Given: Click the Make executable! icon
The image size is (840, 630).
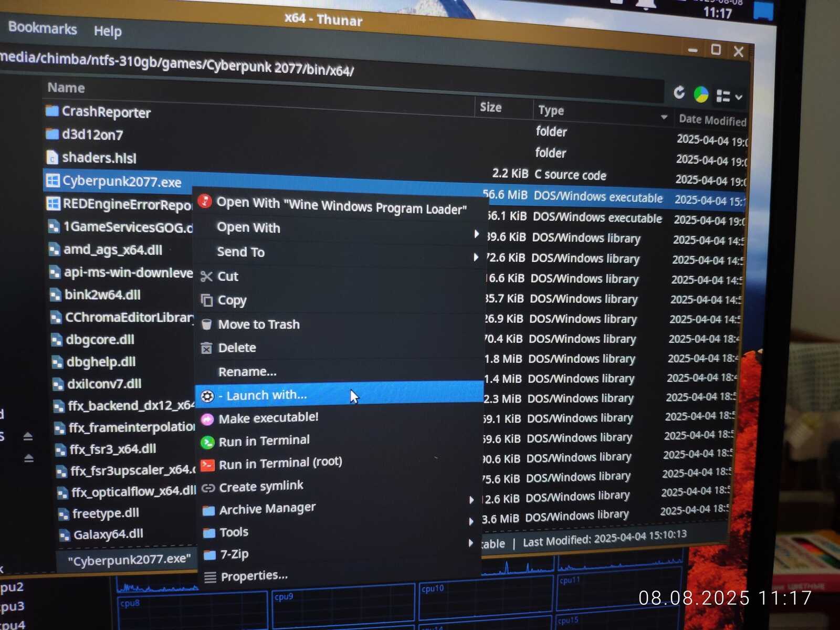Looking at the screenshot, I should coord(207,419).
